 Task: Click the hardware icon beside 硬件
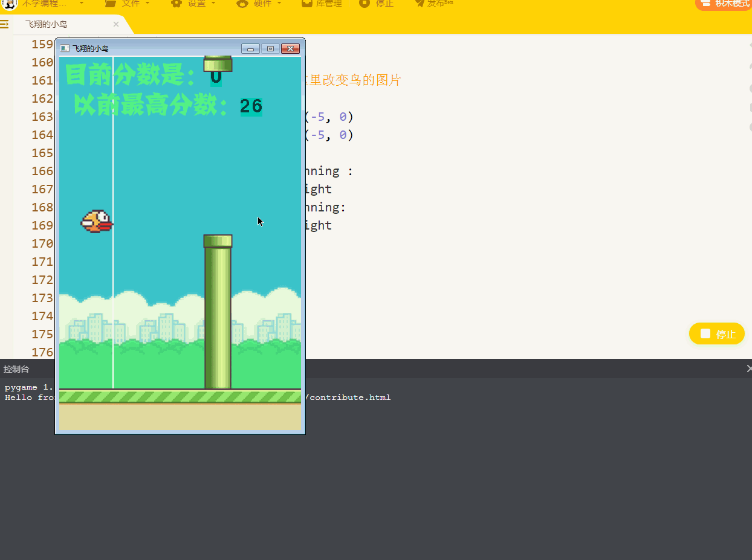point(242,3)
